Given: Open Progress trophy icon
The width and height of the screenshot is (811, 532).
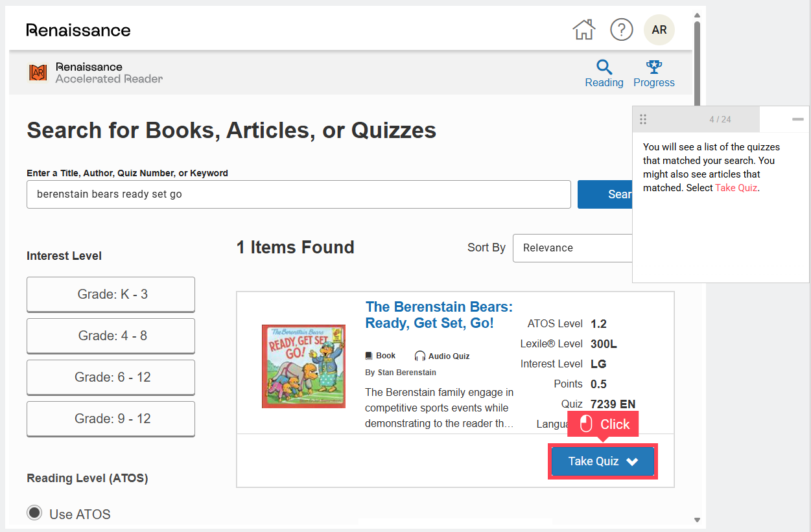Looking at the screenshot, I should click(x=653, y=67).
